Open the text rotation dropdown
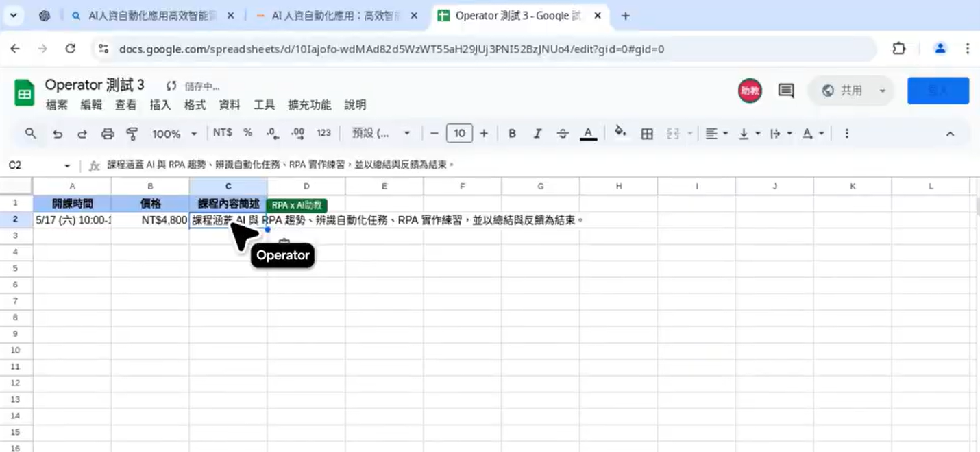The image size is (980, 452). (x=813, y=134)
